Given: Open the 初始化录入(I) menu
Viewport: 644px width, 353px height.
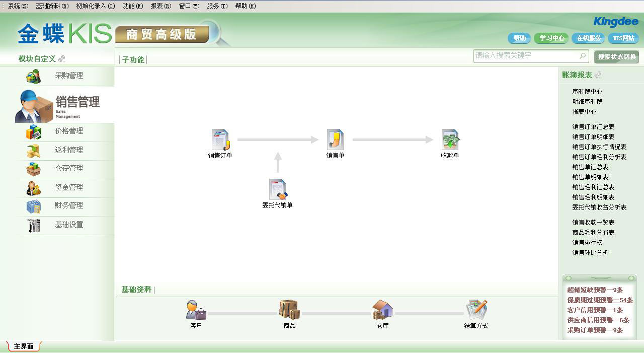Looking at the screenshot, I should (x=95, y=6).
